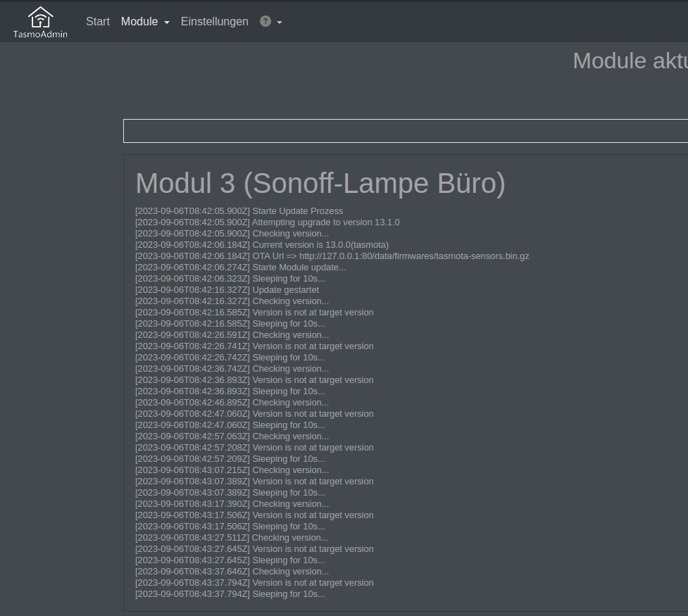The image size is (688, 616).
Task: Select the 08:43:37.794Z 'Sleeping for 10s...' final line
Action: tap(230, 594)
